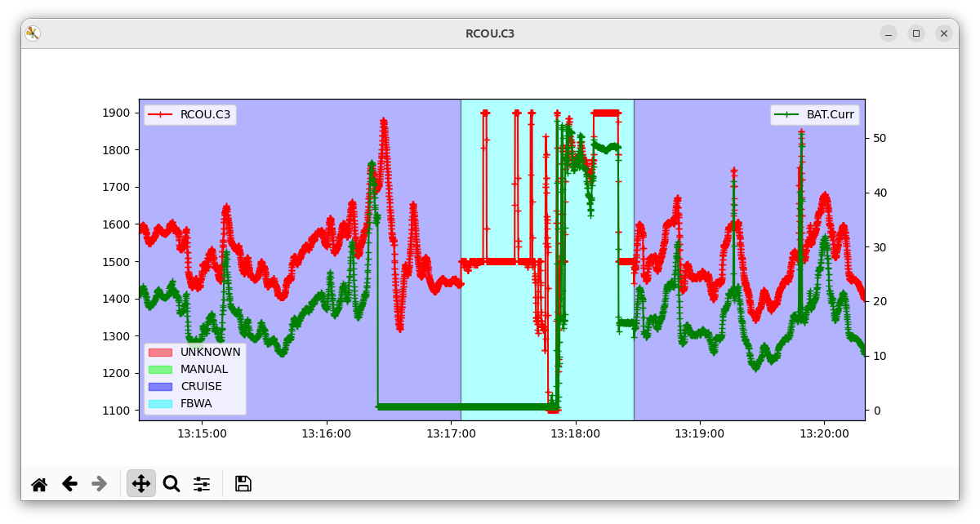Click the red UNKNOWN mode color swatch

pyautogui.click(x=160, y=353)
